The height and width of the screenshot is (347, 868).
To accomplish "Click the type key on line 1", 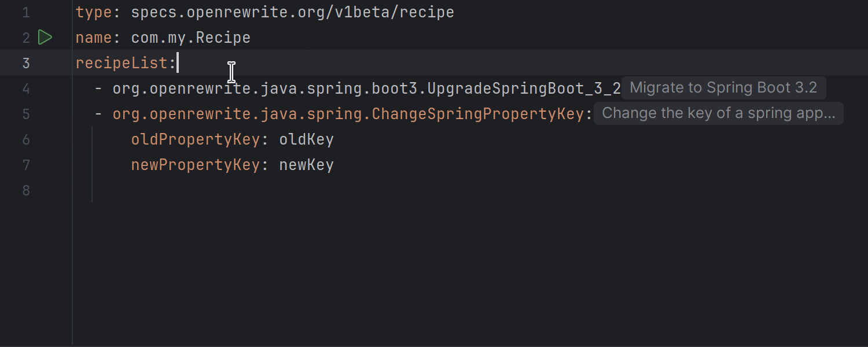I will [x=93, y=12].
